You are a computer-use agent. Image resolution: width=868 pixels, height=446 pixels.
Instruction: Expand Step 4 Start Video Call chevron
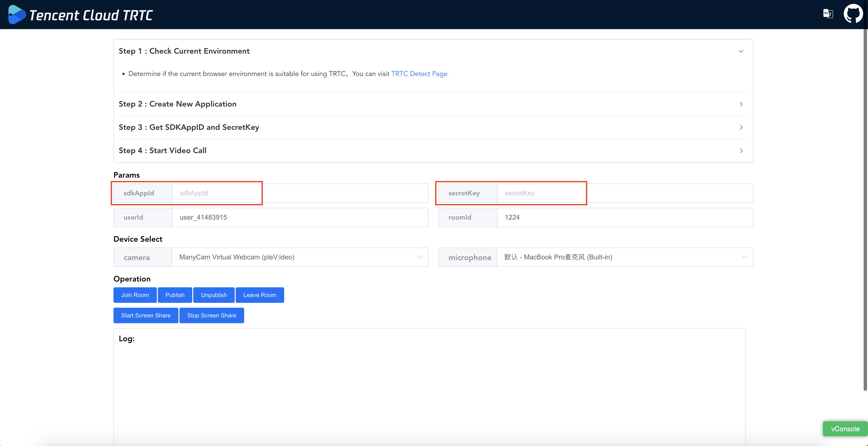pyautogui.click(x=741, y=151)
